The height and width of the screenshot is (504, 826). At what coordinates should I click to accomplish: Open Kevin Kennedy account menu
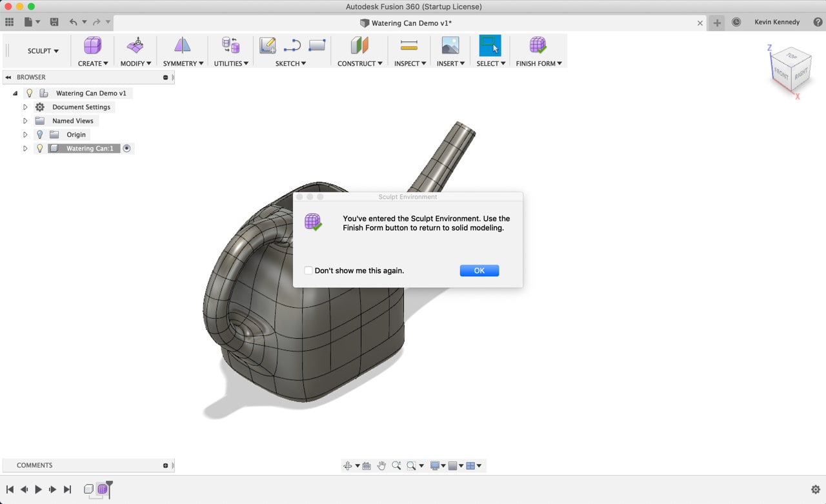(777, 22)
